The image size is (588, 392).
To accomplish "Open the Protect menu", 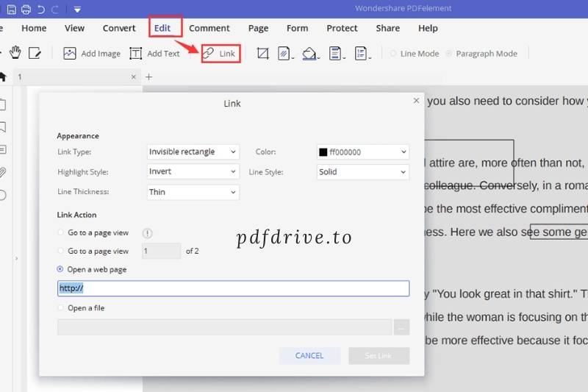I will point(342,28).
